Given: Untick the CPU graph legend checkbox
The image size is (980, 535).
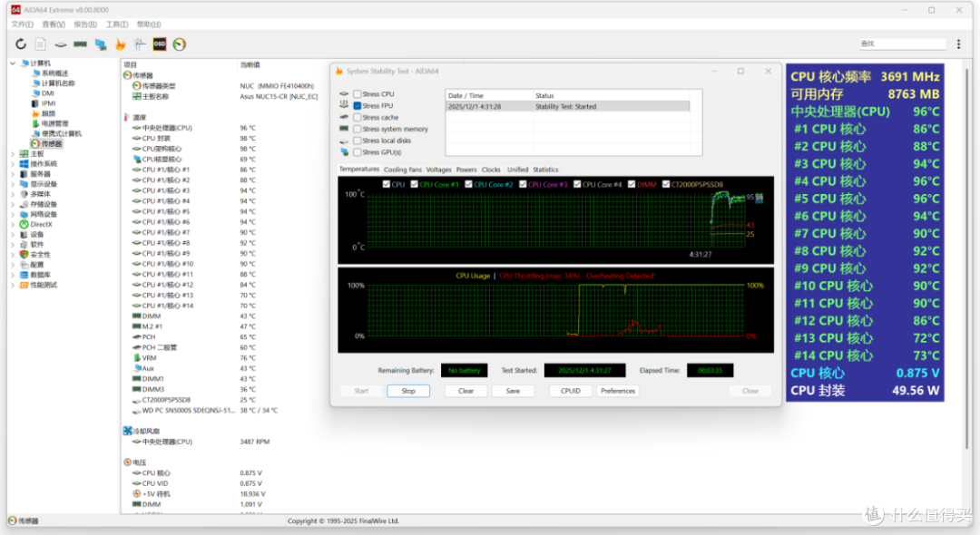Looking at the screenshot, I should pos(387,184).
